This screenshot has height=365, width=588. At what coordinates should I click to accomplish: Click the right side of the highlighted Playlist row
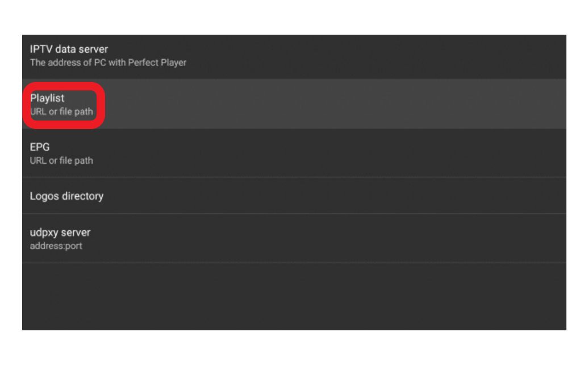tap(483, 104)
